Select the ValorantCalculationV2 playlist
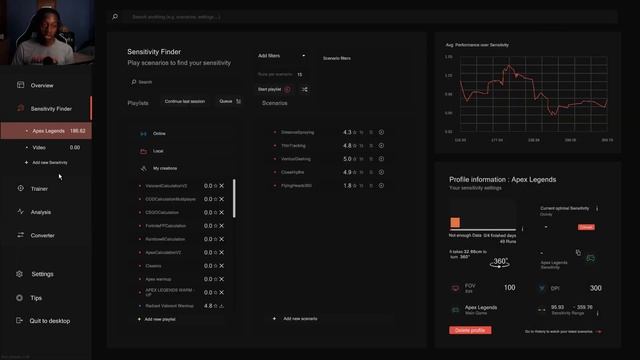This screenshot has width=640, height=360. (x=166, y=186)
